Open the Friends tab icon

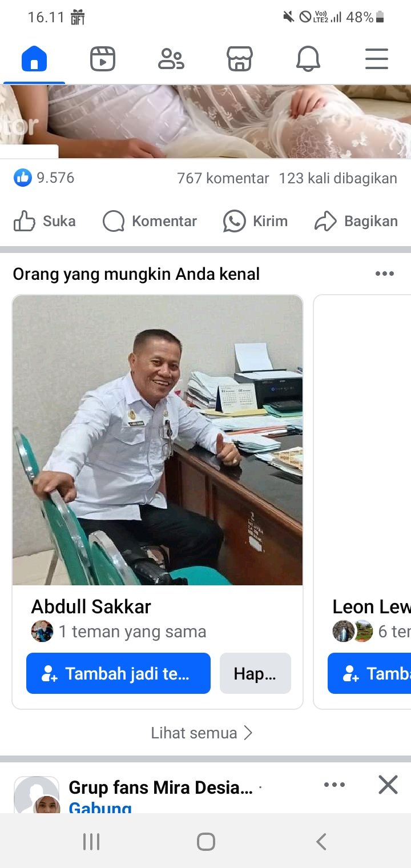pos(171,59)
